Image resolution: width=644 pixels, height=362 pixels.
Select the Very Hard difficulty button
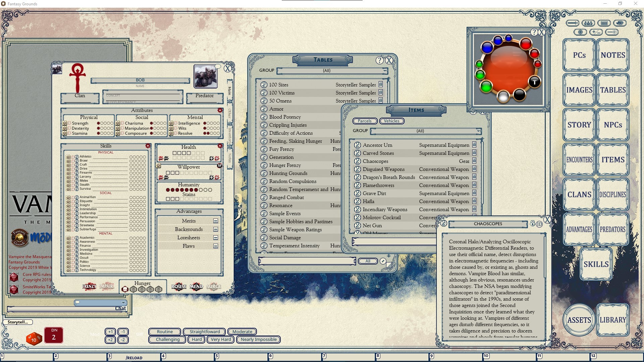coord(221,340)
